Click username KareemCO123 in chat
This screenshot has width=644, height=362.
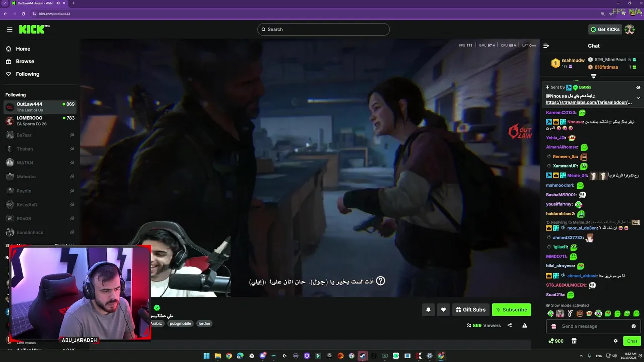[560, 113]
